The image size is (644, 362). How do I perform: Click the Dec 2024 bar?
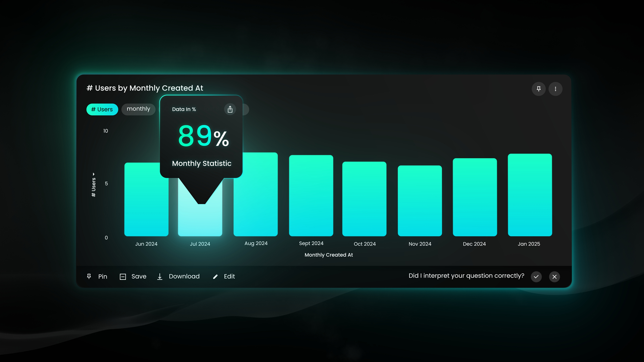click(x=475, y=197)
